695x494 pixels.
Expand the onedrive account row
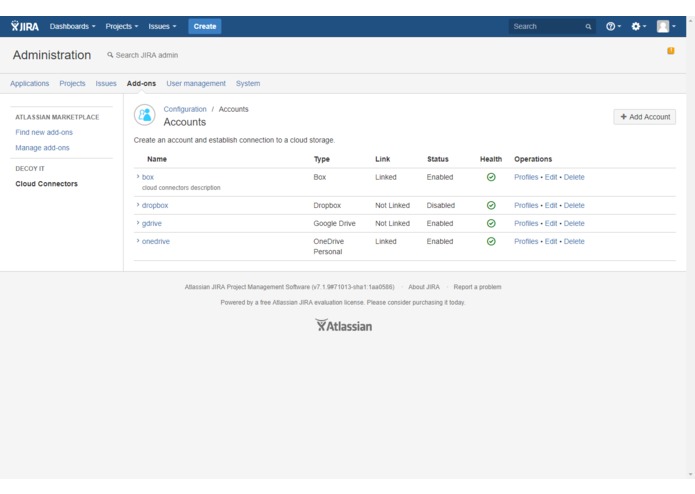pos(138,241)
